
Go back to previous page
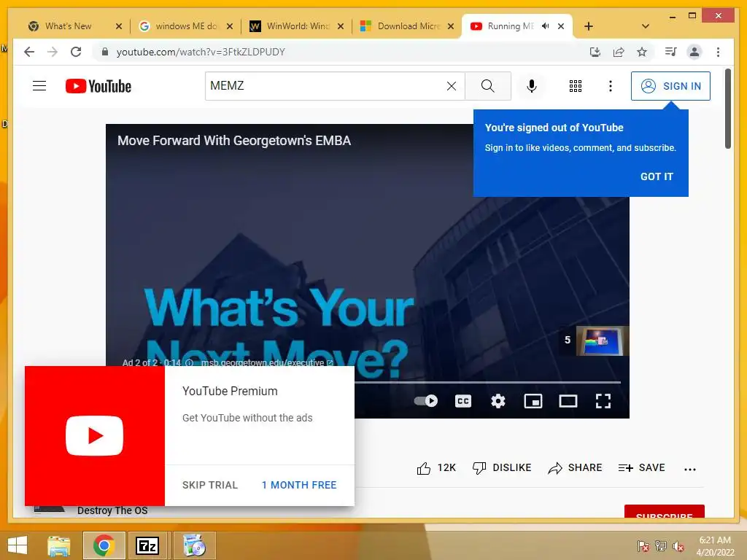point(29,52)
